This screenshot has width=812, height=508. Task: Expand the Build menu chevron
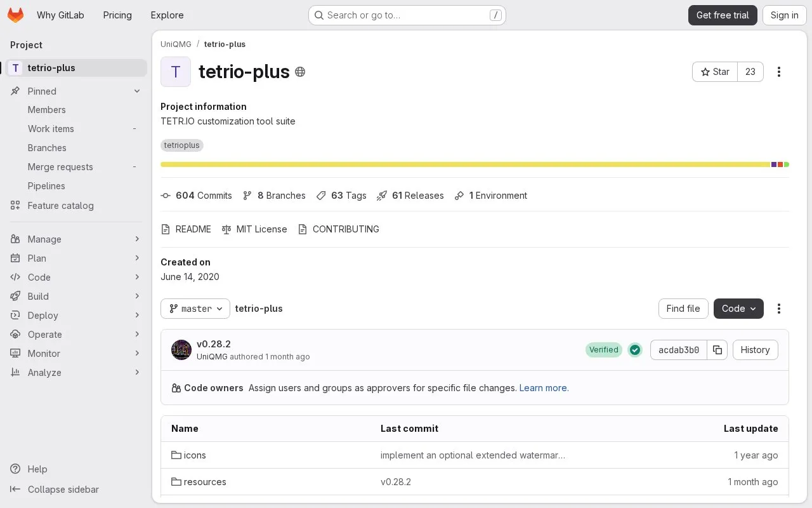[137, 297]
